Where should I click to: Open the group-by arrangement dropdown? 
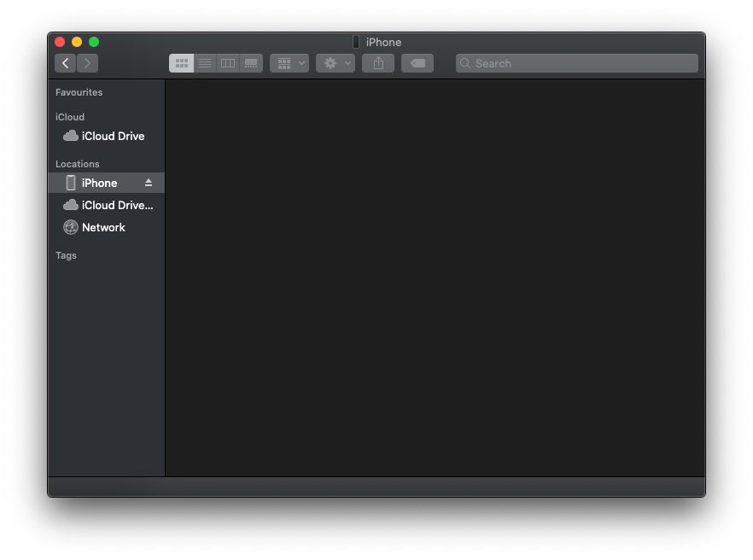pos(289,63)
